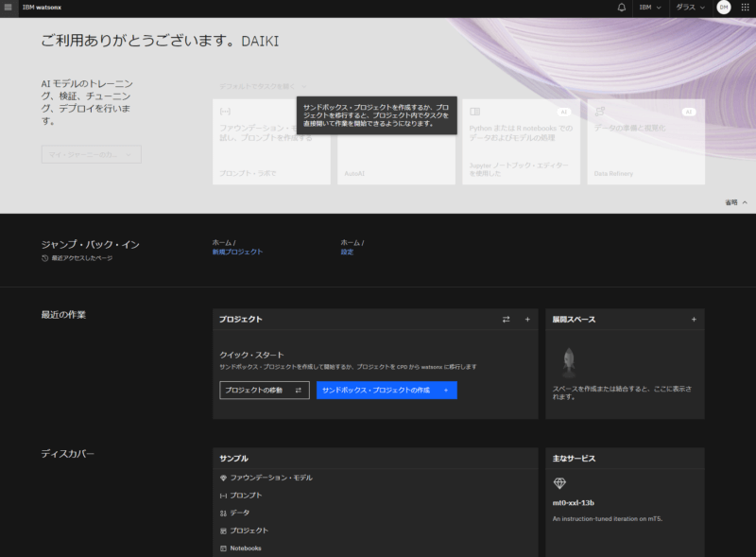Screen dimensions: 756x557
Task: Open the notifications bell
Action: pos(622,8)
